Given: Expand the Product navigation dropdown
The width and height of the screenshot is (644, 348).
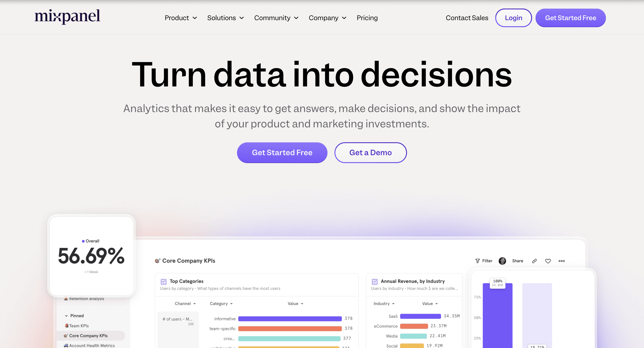Looking at the screenshot, I should point(180,18).
